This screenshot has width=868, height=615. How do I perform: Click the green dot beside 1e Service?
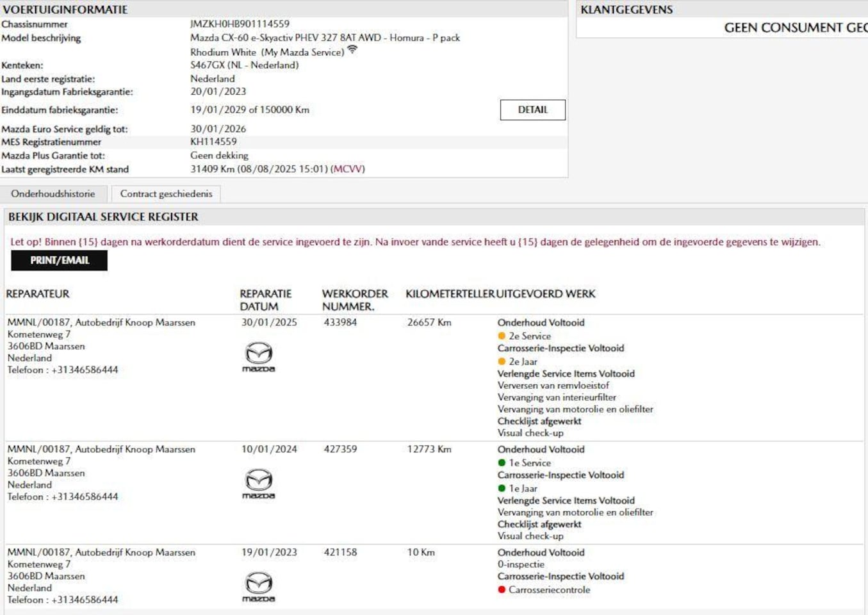tap(502, 463)
